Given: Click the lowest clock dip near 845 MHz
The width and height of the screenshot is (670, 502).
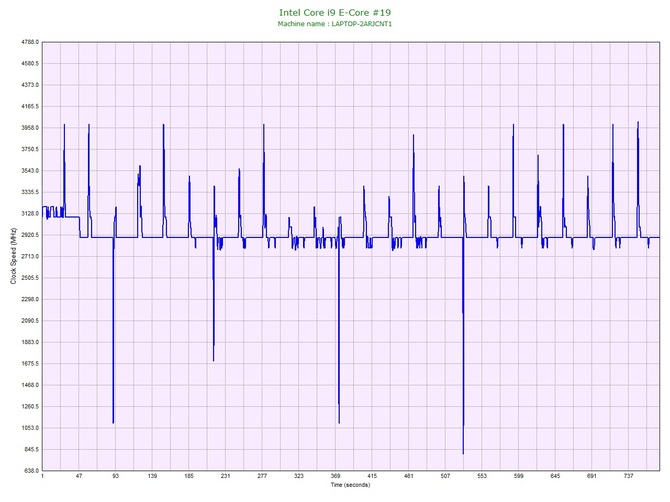Looking at the screenshot, I should (x=463, y=453).
